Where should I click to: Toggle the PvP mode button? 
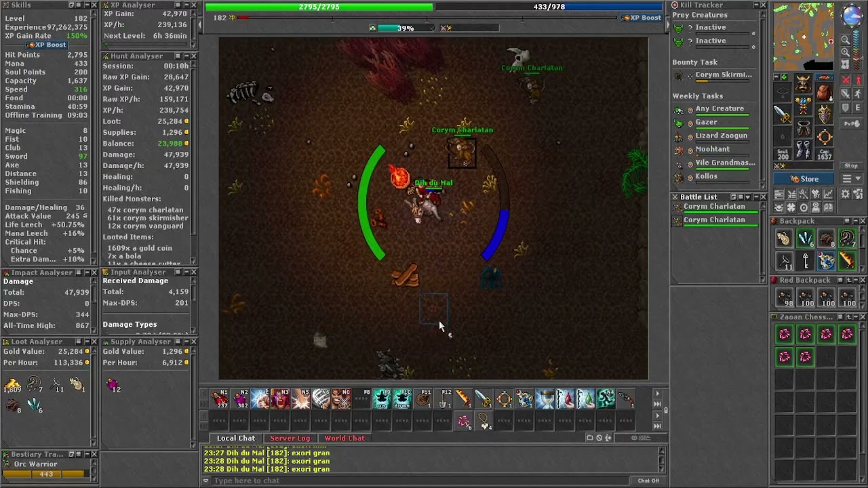pos(851,123)
